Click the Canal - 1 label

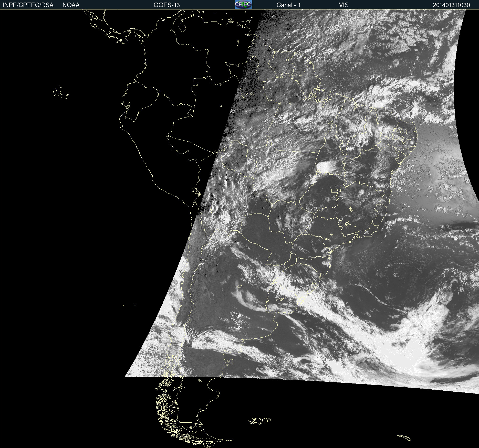point(289,5)
